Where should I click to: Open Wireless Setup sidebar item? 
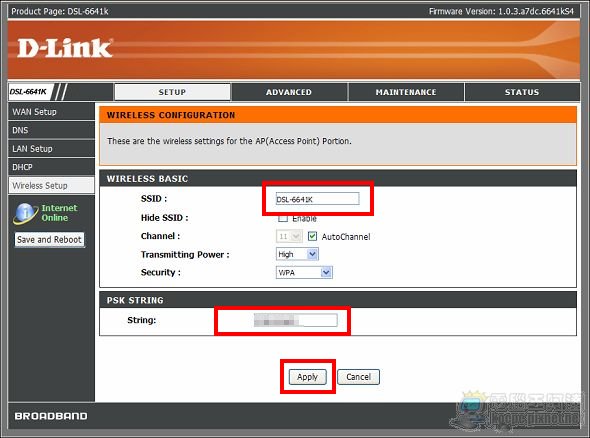point(52,186)
